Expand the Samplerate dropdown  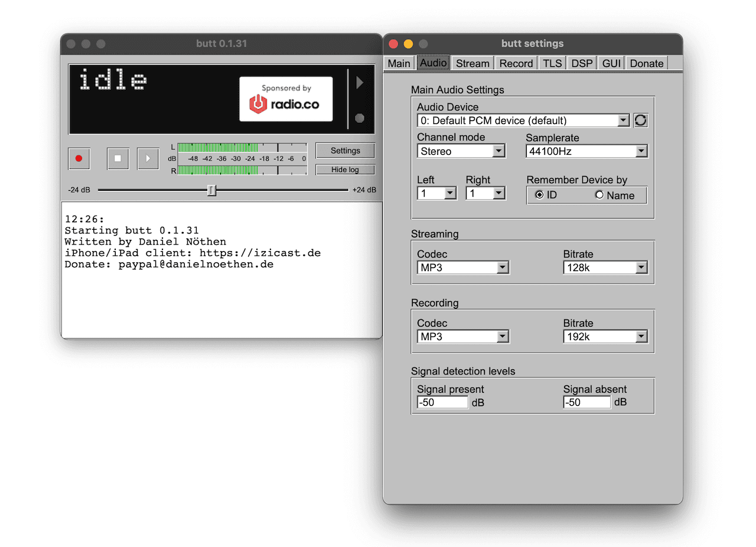[586, 151]
